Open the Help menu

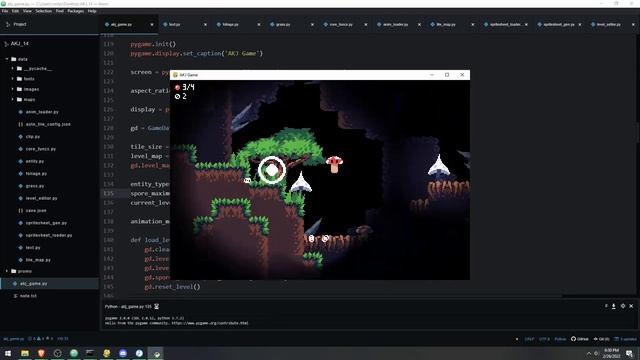point(92,11)
